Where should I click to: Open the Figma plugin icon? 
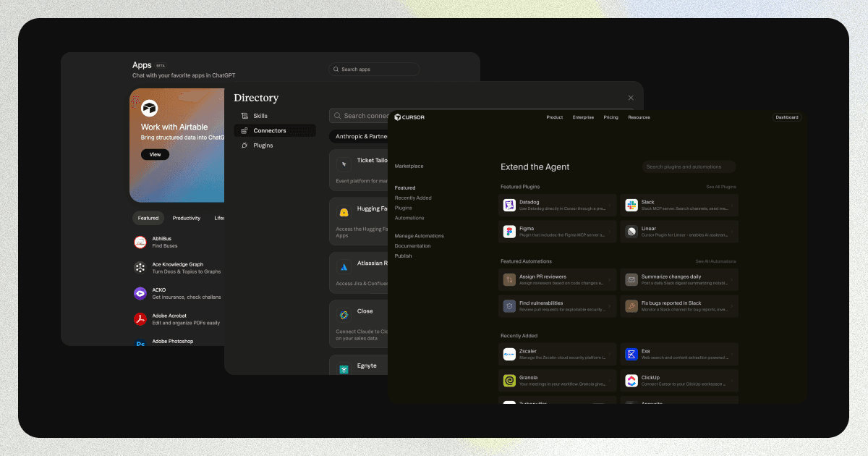(x=509, y=232)
